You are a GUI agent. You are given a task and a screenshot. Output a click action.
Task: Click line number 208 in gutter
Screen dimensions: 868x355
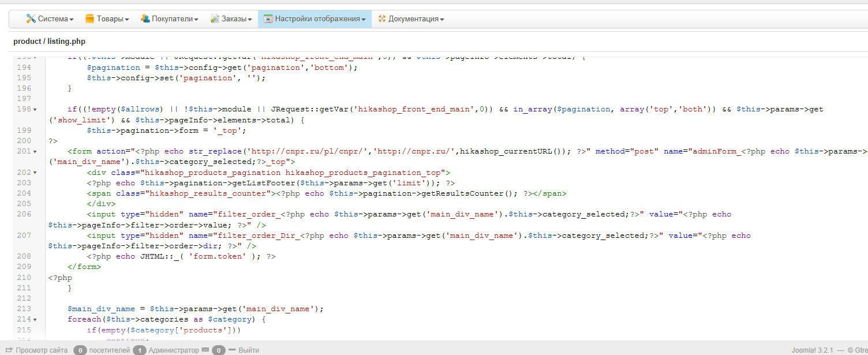pos(23,256)
